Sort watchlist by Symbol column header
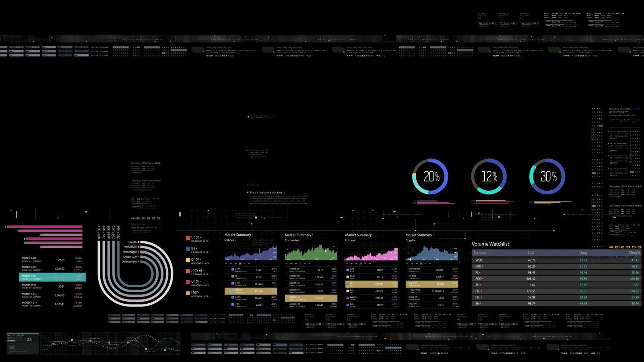The height and width of the screenshot is (362, 644). [479, 253]
